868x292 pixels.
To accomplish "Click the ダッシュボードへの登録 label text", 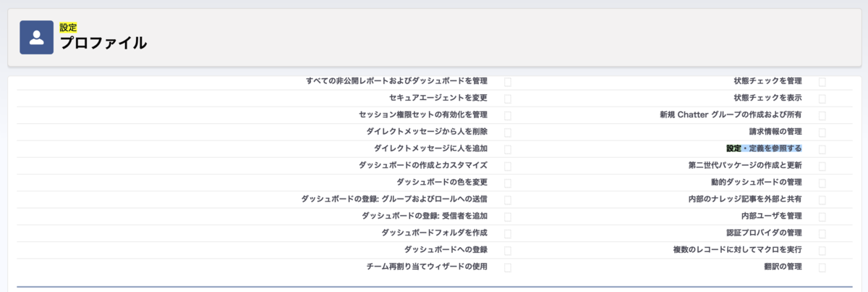I will pyautogui.click(x=446, y=250).
